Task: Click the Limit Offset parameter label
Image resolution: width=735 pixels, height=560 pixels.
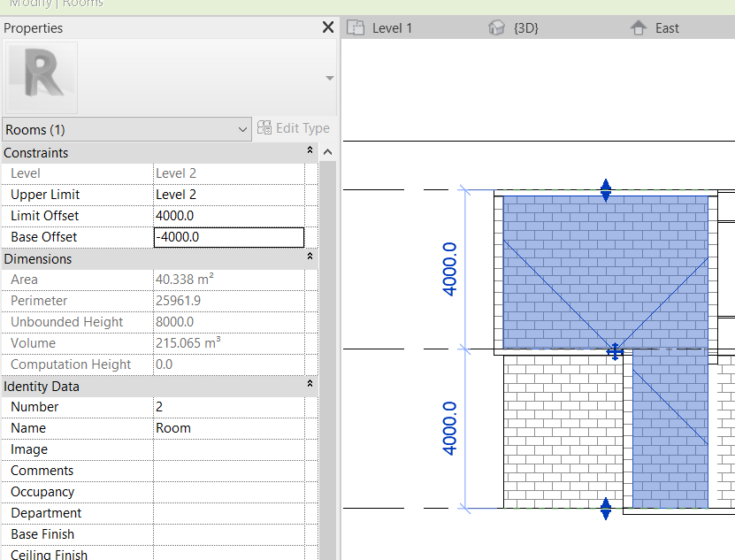Action: point(44,216)
